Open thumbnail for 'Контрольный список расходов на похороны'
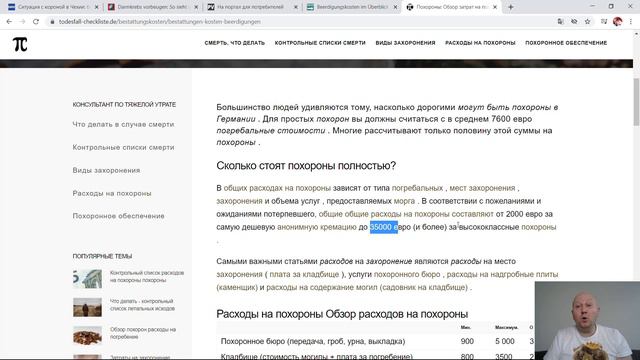 click(87, 279)
